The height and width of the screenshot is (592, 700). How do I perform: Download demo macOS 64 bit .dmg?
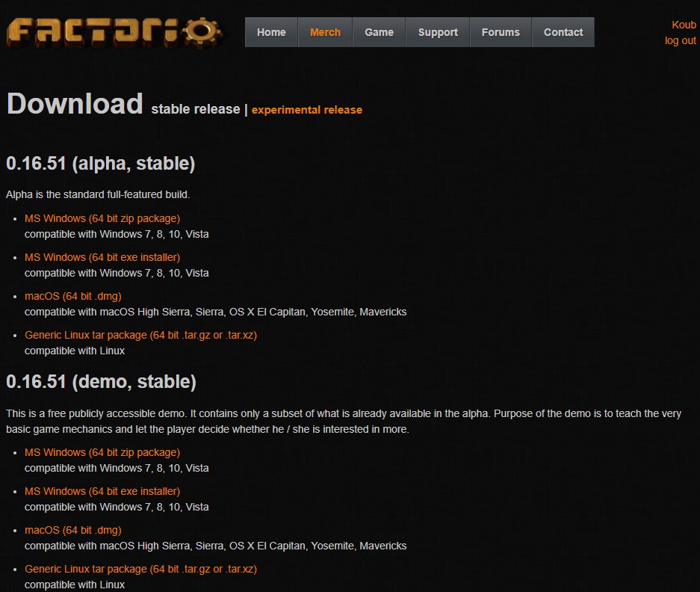click(x=72, y=531)
